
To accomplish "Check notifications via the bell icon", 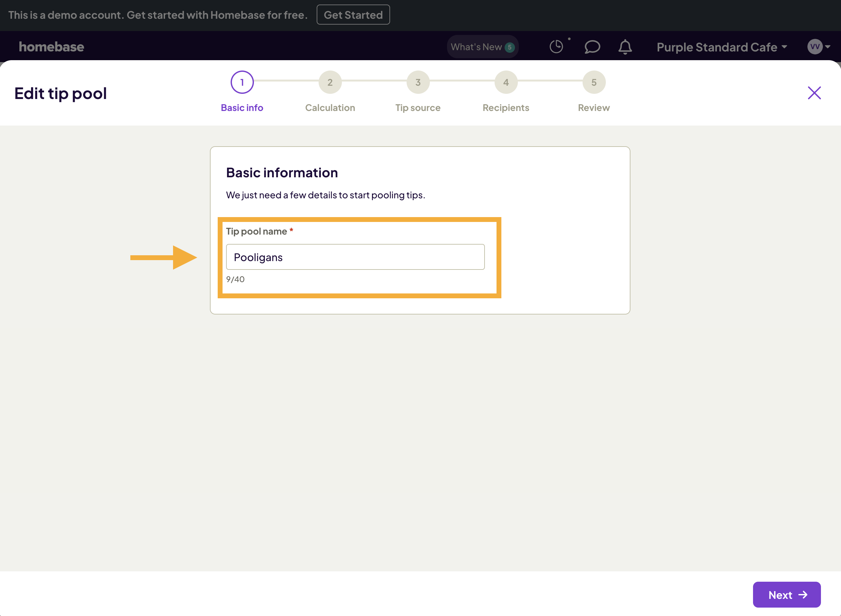I will [625, 47].
